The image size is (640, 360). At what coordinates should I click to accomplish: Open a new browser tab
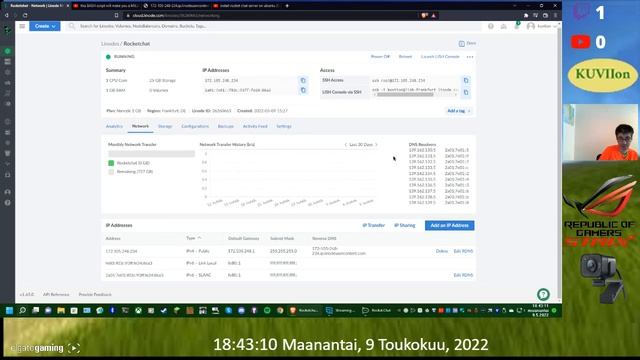[x=287, y=6]
